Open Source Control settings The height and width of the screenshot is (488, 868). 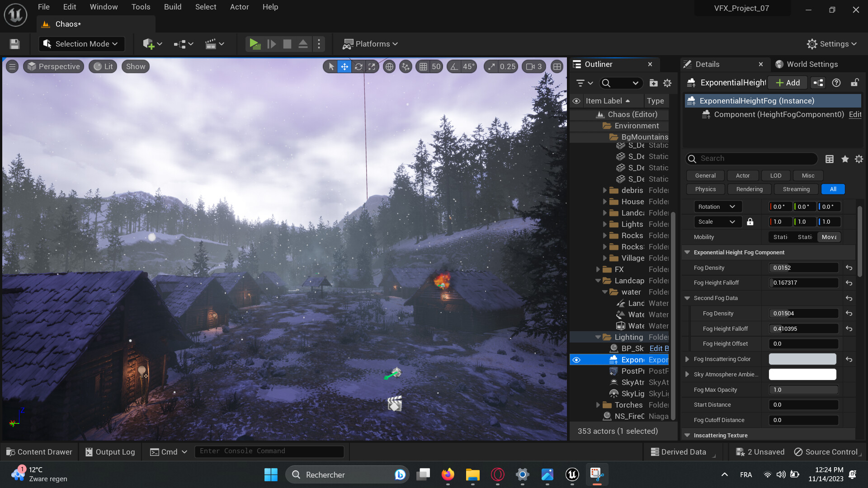point(826,452)
